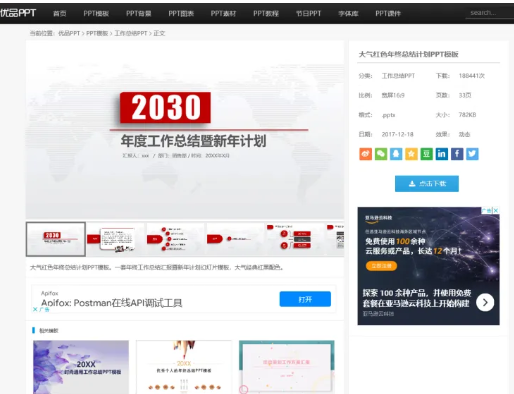The image size is (514, 394).
Task: Share via the QQ bell icon
Action: [x=396, y=154]
